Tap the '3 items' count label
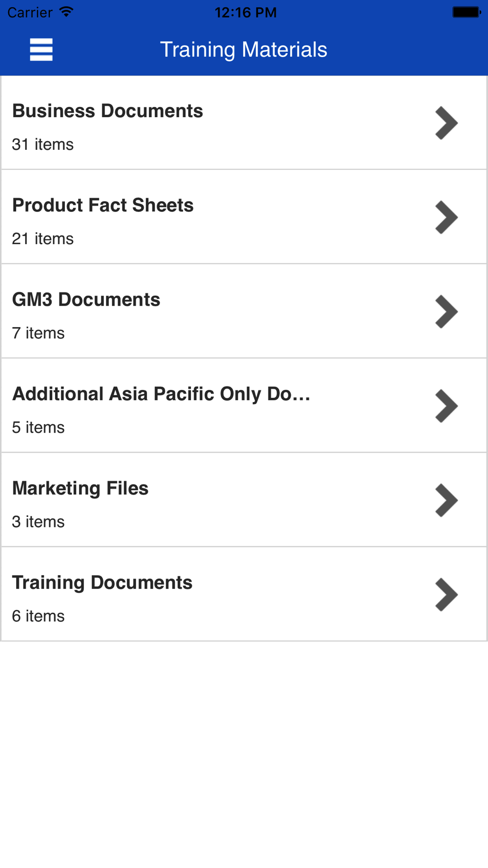This screenshot has height=868, width=488. [38, 521]
